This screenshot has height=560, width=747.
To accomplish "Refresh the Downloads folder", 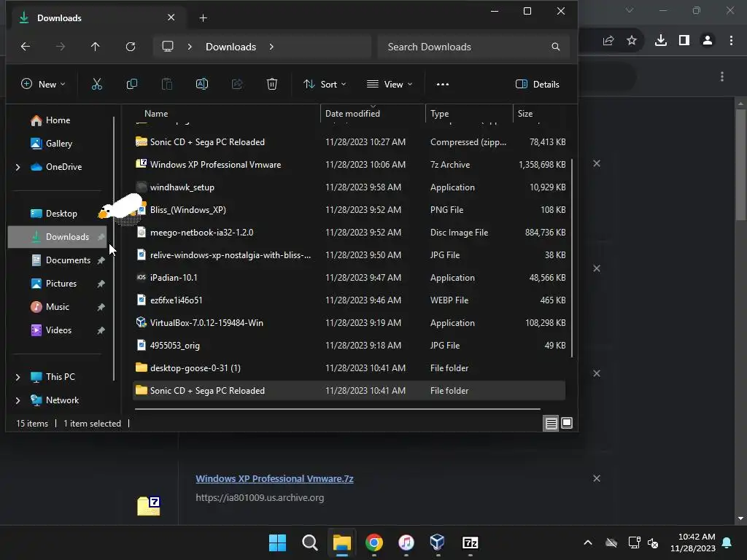I will click(x=131, y=47).
